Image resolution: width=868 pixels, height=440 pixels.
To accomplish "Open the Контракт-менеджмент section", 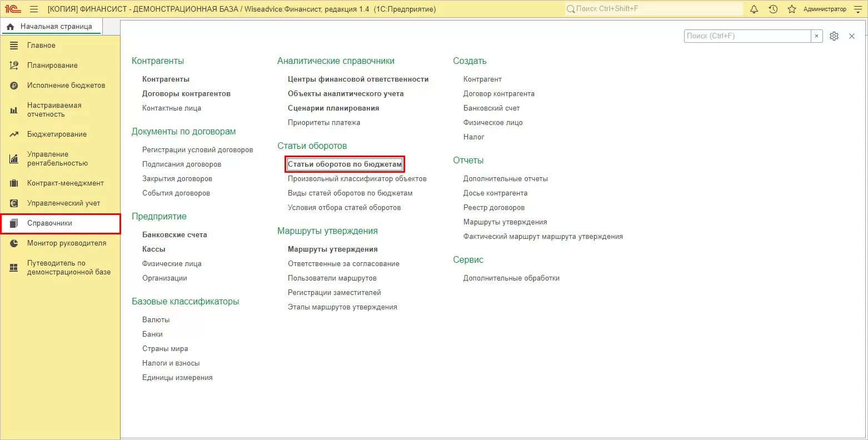I will [x=60, y=183].
